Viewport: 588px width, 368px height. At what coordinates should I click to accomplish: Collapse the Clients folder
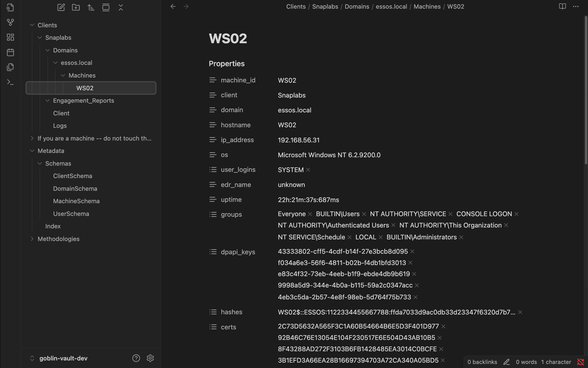pyautogui.click(x=32, y=25)
